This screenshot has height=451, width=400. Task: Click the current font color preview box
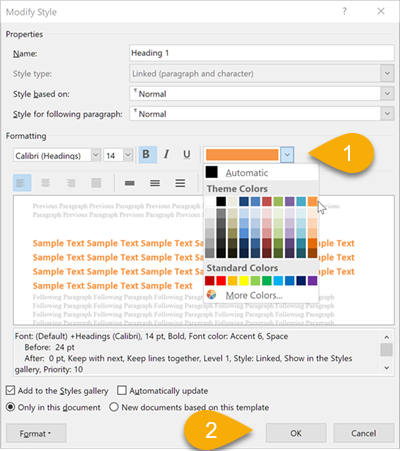tap(242, 155)
